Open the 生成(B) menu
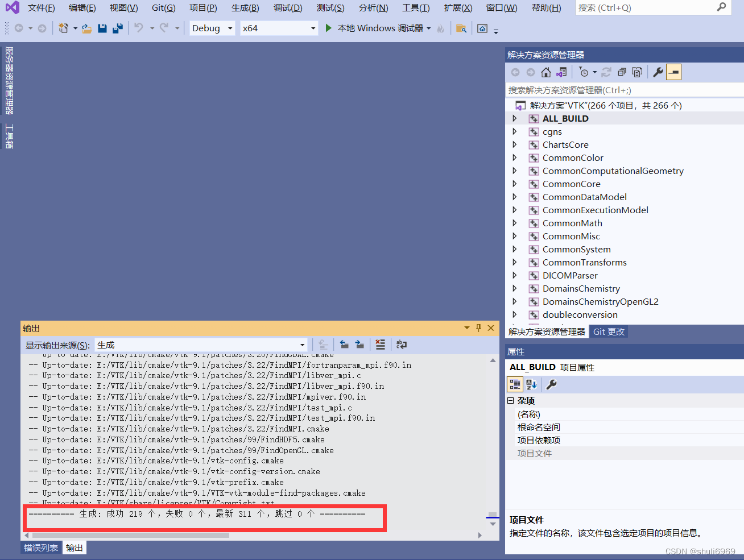This screenshot has width=744, height=560. (245, 7)
